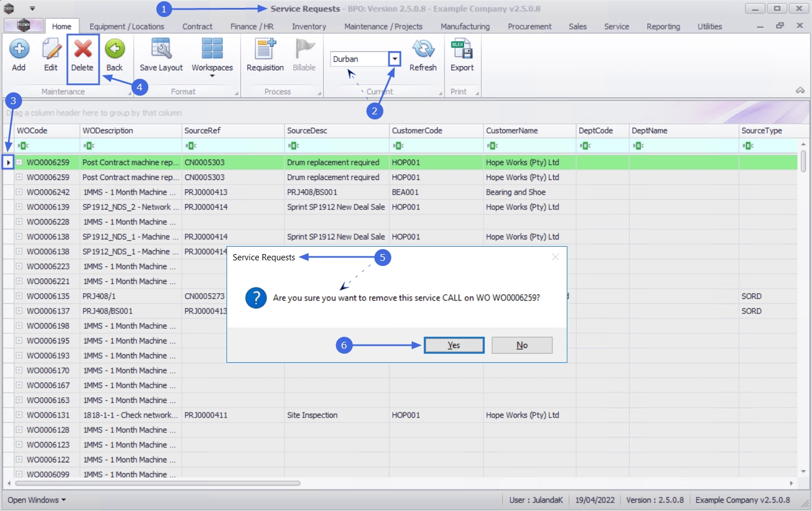Click the Refresh icon

(423, 49)
